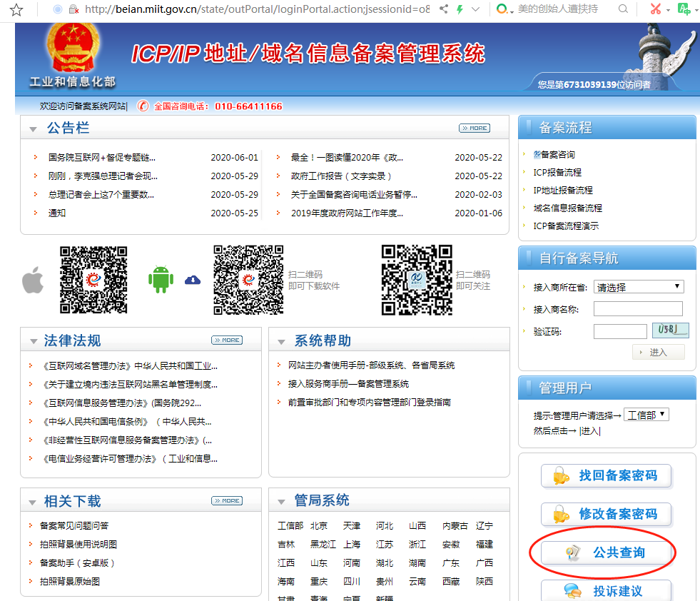Image resolution: width=700 pixels, height=601 pixels.
Task: Open announcement 政府工作报告（文字实录）
Action: coord(341,176)
